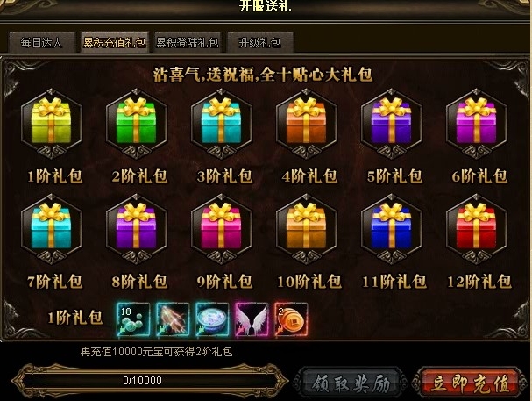Open the 累积登陆礼包 tab
The image size is (532, 401).
tap(187, 42)
